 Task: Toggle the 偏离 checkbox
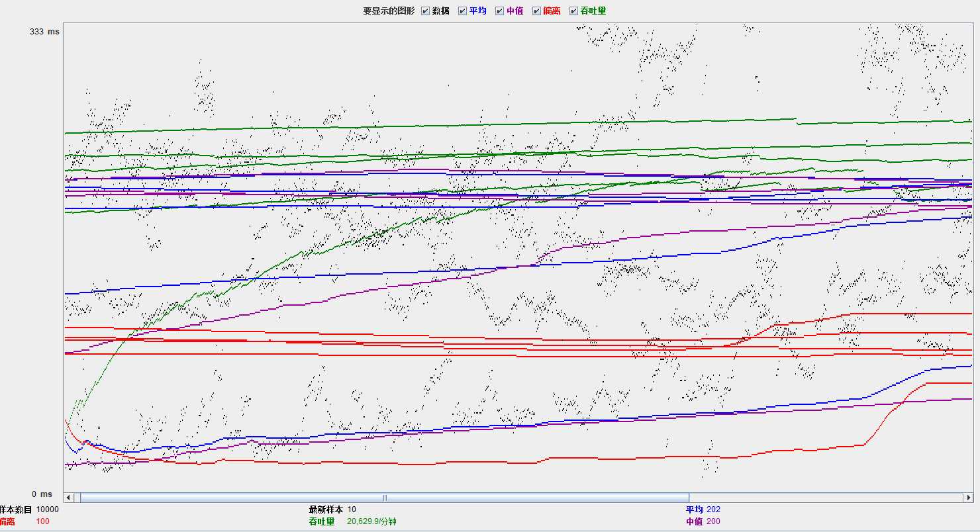point(536,11)
